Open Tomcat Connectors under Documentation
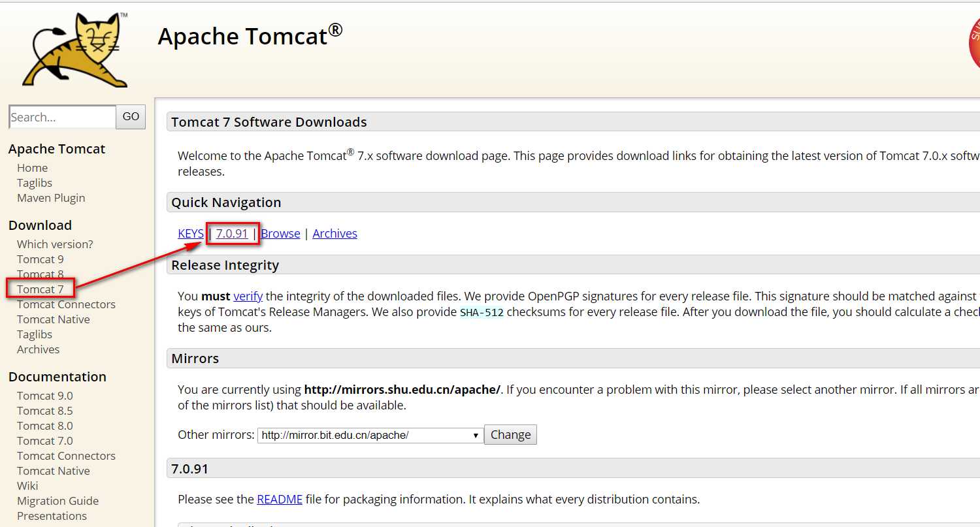Screen dimensions: 980x527 point(66,456)
